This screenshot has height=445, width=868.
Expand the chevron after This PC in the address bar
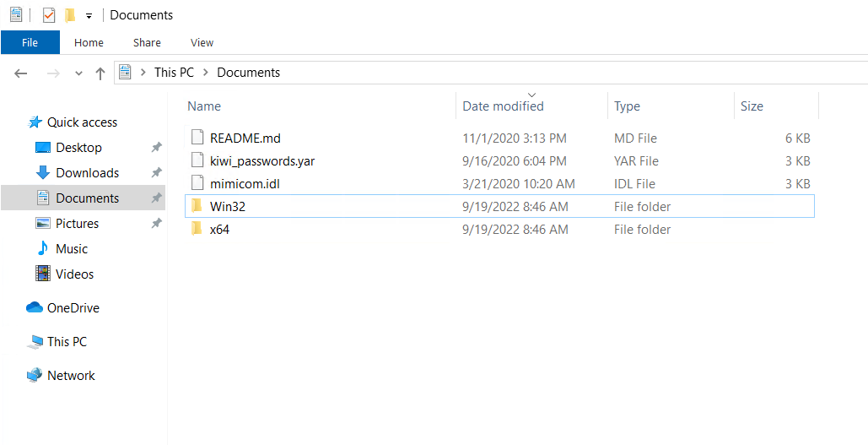[206, 73]
